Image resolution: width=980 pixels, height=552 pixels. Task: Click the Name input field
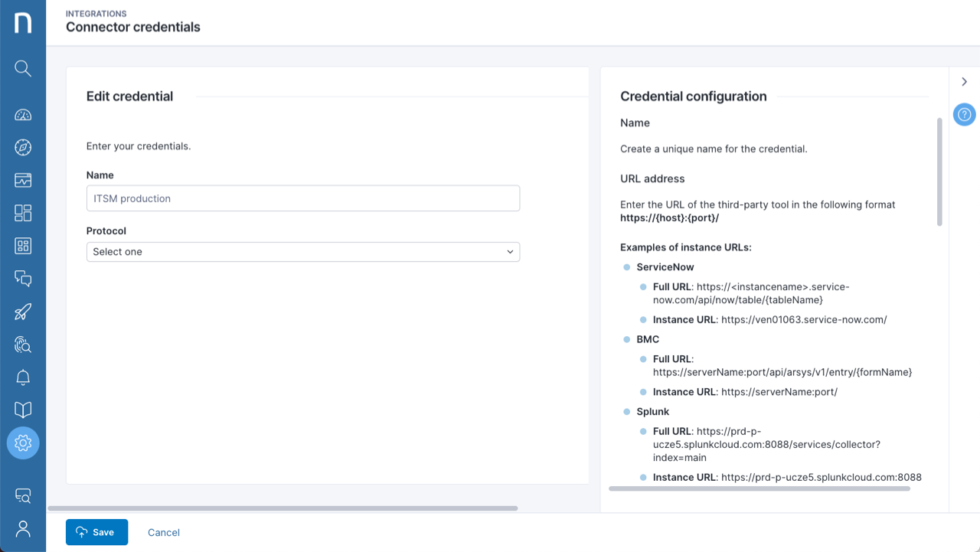pyautogui.click(x=303, y=198)
